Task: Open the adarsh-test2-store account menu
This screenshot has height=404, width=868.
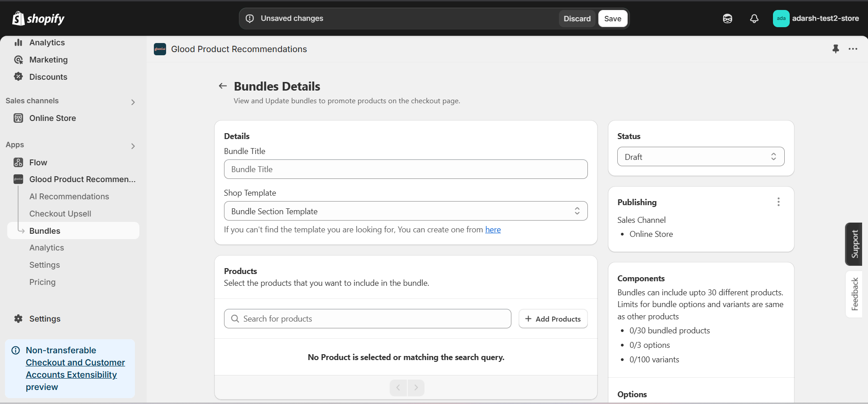Action: [x=816, y=19]
